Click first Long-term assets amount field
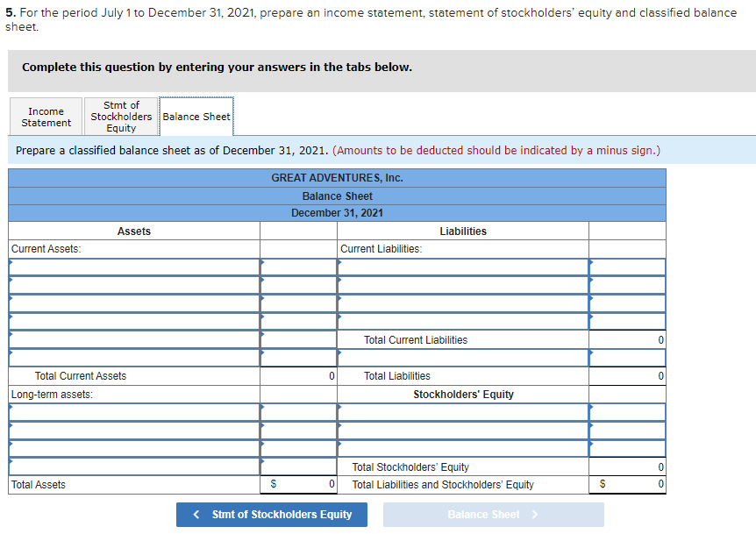Viewport: 756px width, 534px height. tap(298, 412)
